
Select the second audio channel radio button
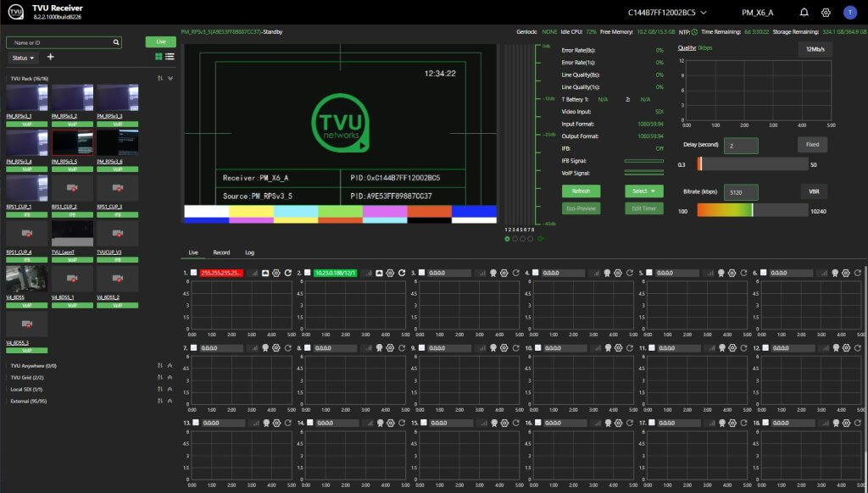[515, 239]
